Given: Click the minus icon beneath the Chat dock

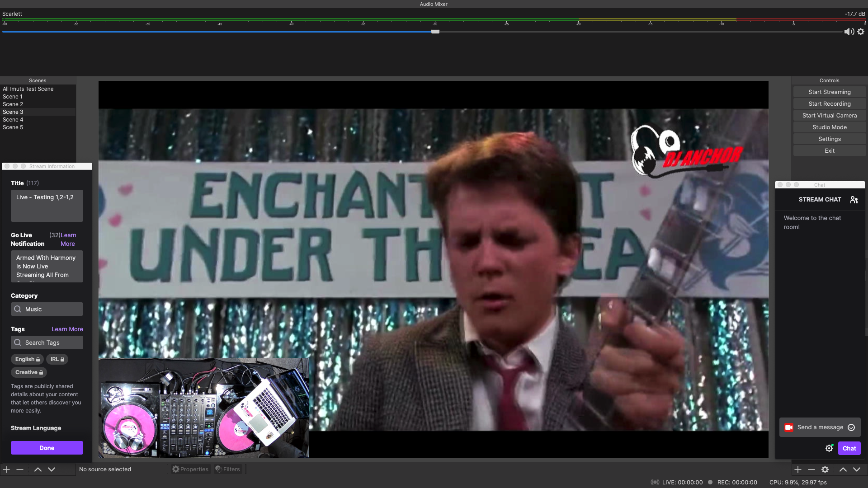Looking at the screenshot, I should pyautogui.click(x=811, y=469).
